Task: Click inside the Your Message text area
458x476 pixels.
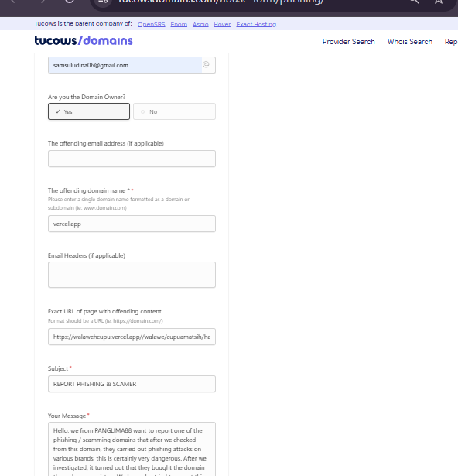Action: pyautogui.click(x=132, y=449)
